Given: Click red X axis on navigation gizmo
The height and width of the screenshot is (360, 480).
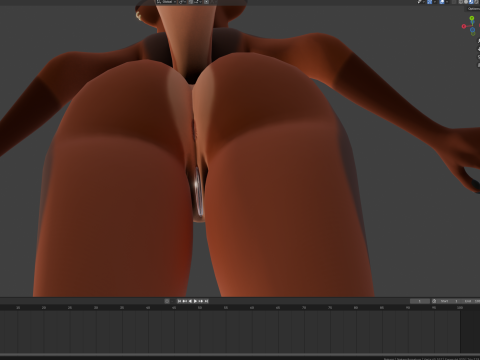Looking at the screenshot, I should 464,26.
